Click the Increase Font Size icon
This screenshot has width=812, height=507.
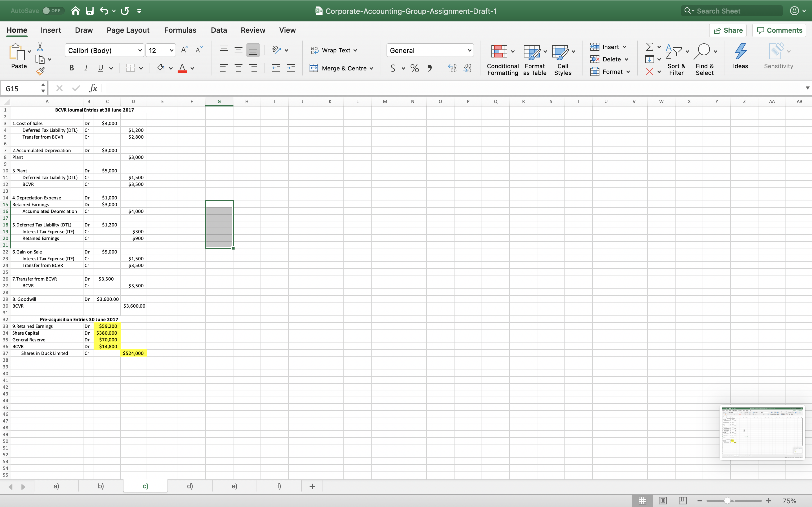click(184, 50)
